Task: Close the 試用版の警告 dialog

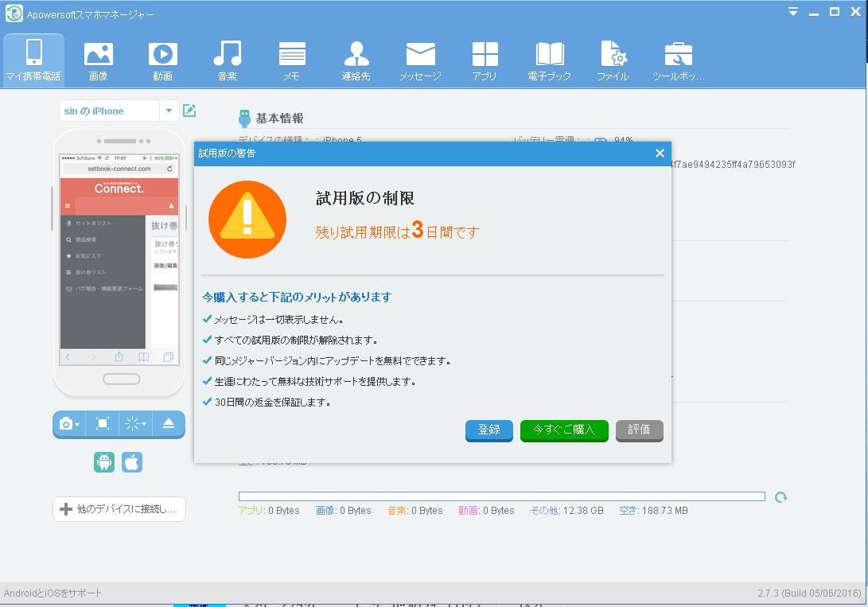Action: point(660,154)
